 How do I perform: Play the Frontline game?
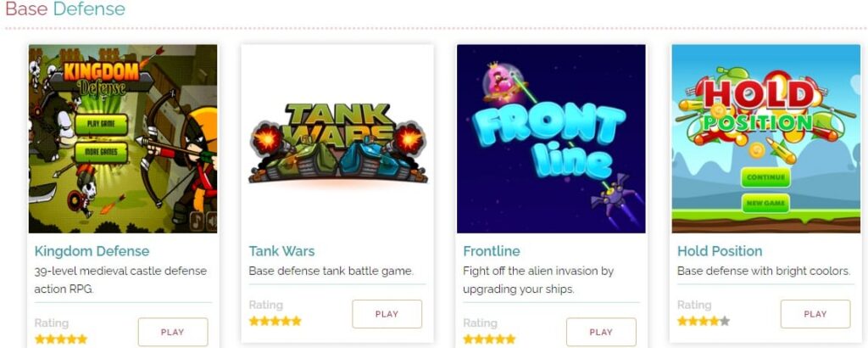pyautogui.click(x=601, y=332)
